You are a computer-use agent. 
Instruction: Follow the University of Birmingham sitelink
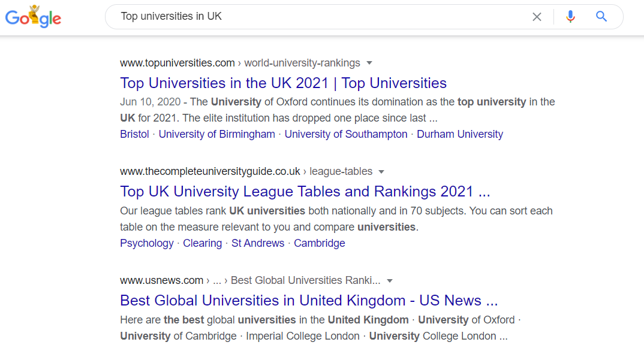tap(217, 134)
